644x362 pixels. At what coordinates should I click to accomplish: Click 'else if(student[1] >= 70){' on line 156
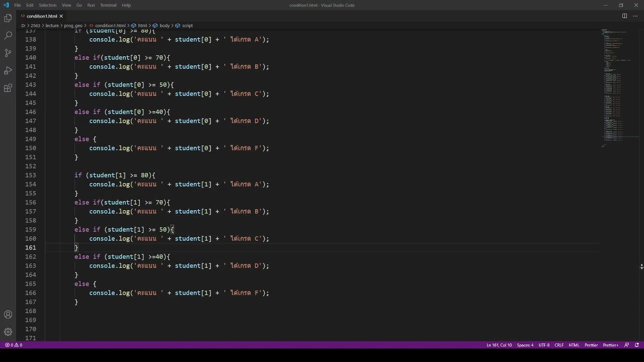[122, 203]
